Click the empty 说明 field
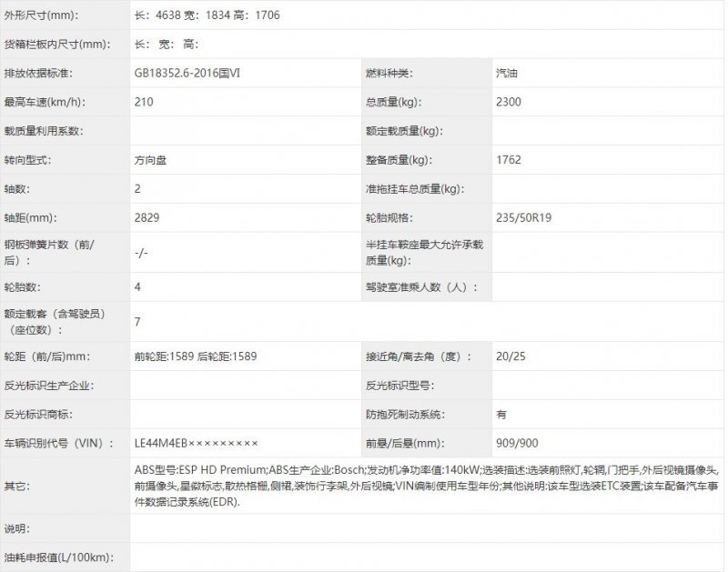Screen dimensions: 728x572 coord(426,528)
